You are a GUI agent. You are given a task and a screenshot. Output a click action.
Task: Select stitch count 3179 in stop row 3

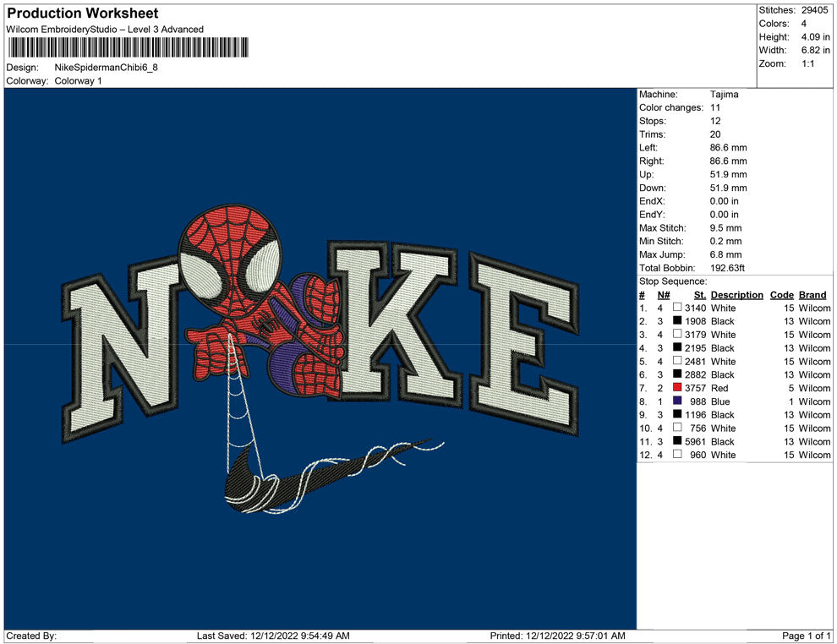[x=696, y=335]
